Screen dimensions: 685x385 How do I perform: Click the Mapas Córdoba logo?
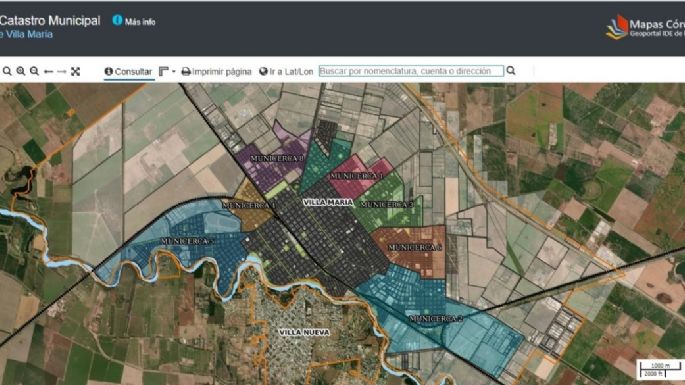tap(645, 27)
